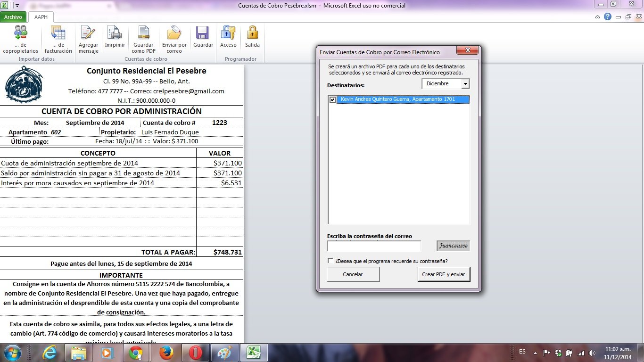Switch to the AAPH ribbon tab
This screenshot has height=362, width=644.
tap(41, 17)
